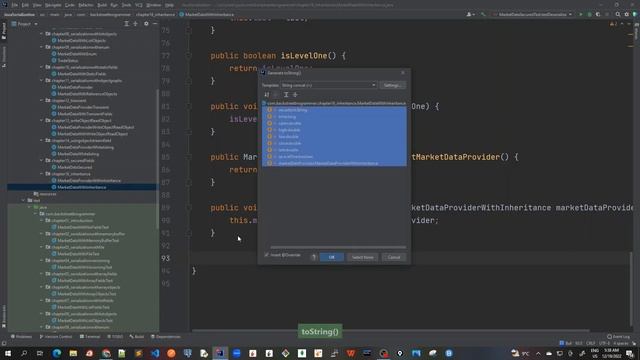640x360 pixels.
Task: Open the Project view dropdown
Action: [25, 24]
